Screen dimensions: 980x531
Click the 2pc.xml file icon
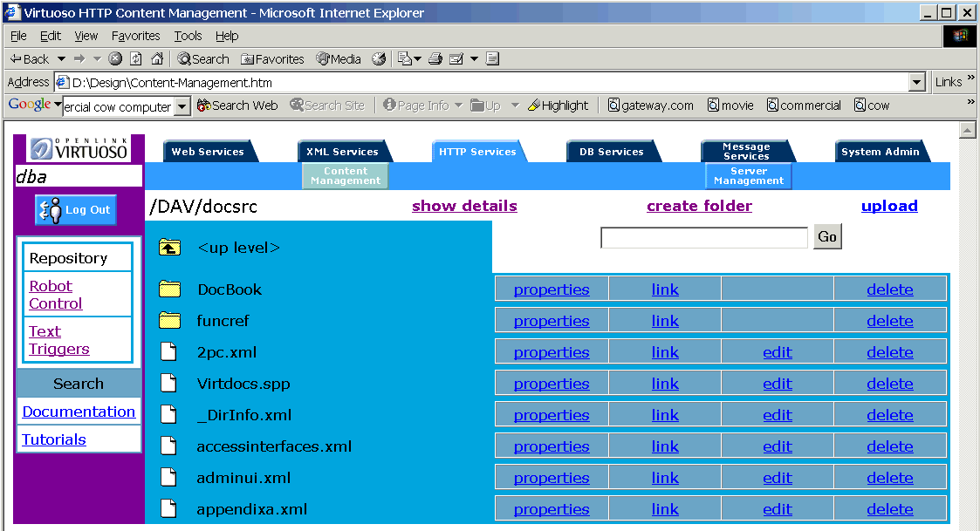point(169,352)
